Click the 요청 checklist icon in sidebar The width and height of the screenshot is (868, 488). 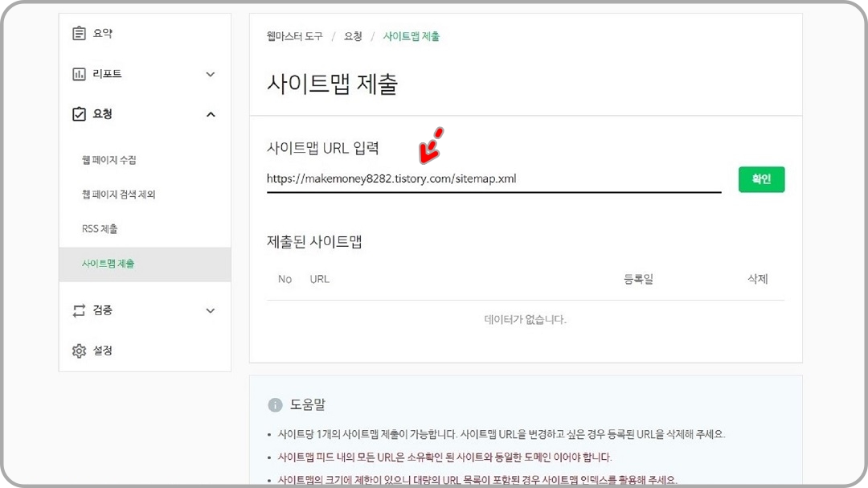[77, 113]
